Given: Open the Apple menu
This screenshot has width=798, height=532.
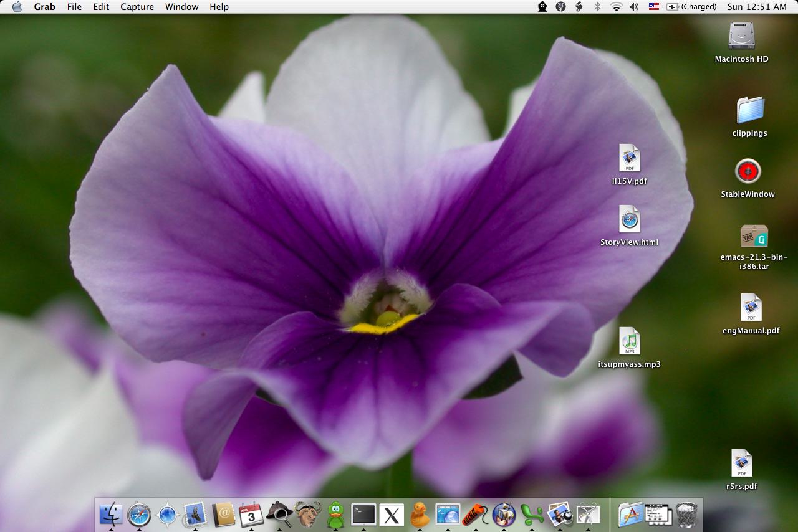Looking at the screenshot, I should click(x=17, y=7).
